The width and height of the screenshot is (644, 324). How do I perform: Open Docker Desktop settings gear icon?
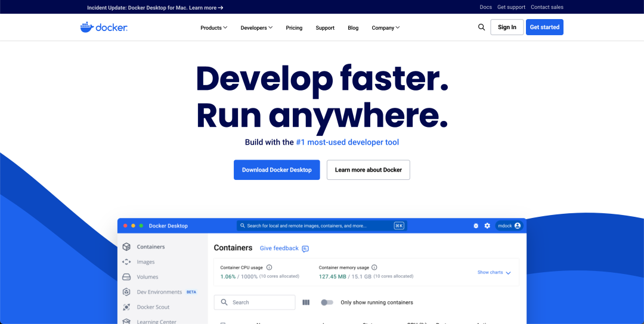[x=487, y=226]
